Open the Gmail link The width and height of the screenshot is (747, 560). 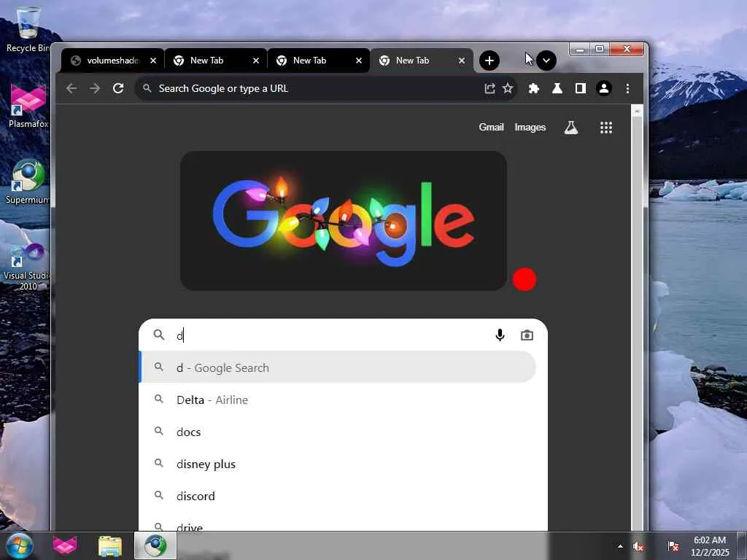coord(491,127)
